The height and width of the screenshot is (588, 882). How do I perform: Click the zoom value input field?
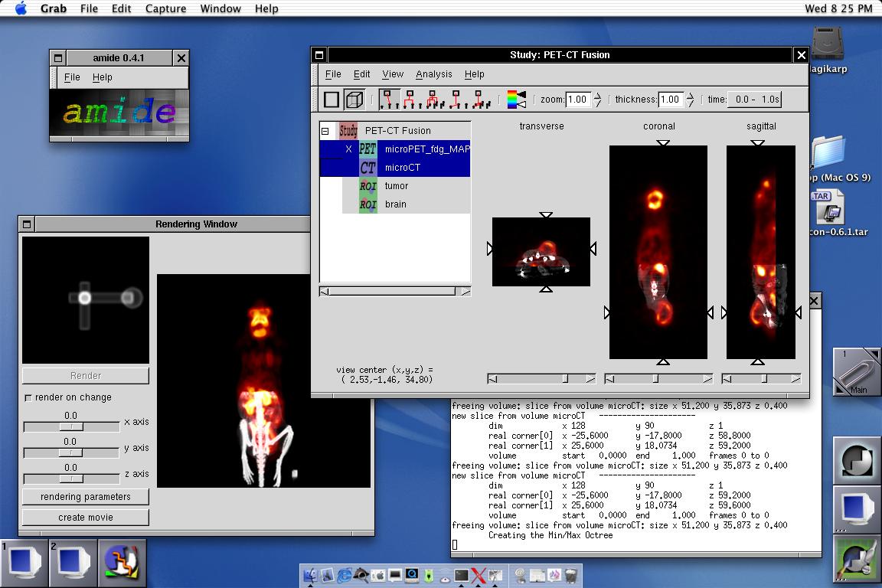click(x=578, y=100)
